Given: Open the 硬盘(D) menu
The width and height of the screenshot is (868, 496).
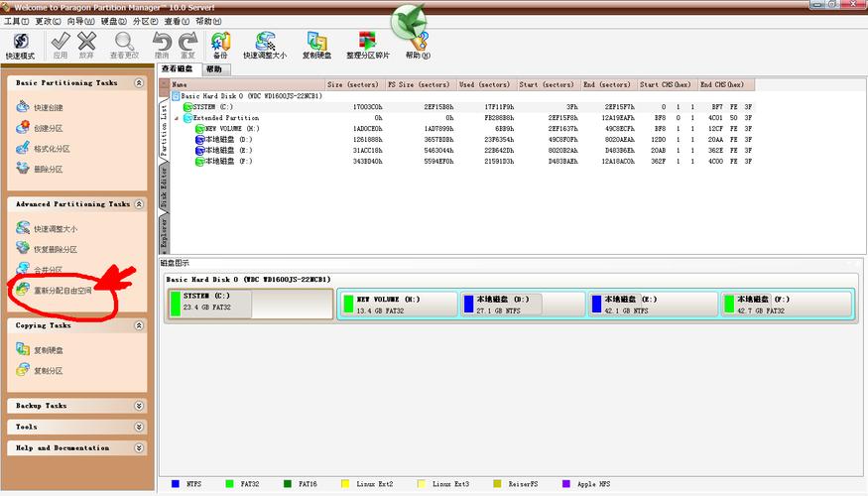Looking at the screenshot, I should 113,21.
